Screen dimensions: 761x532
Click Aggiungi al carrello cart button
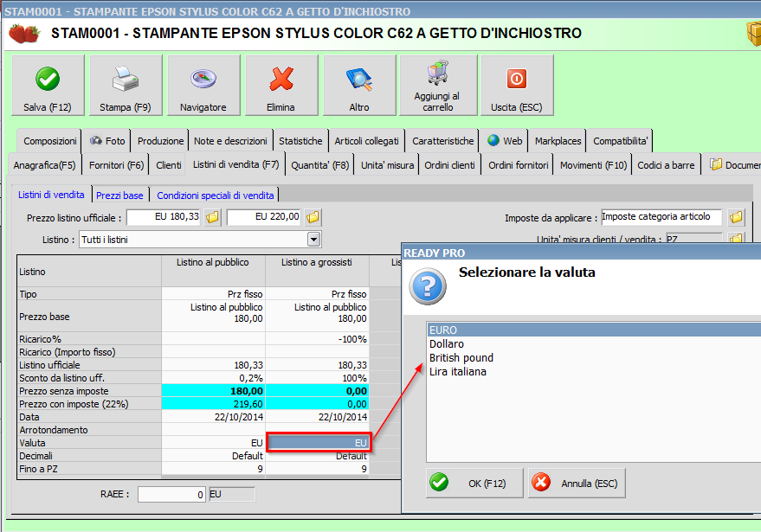[x=438, y=86]
